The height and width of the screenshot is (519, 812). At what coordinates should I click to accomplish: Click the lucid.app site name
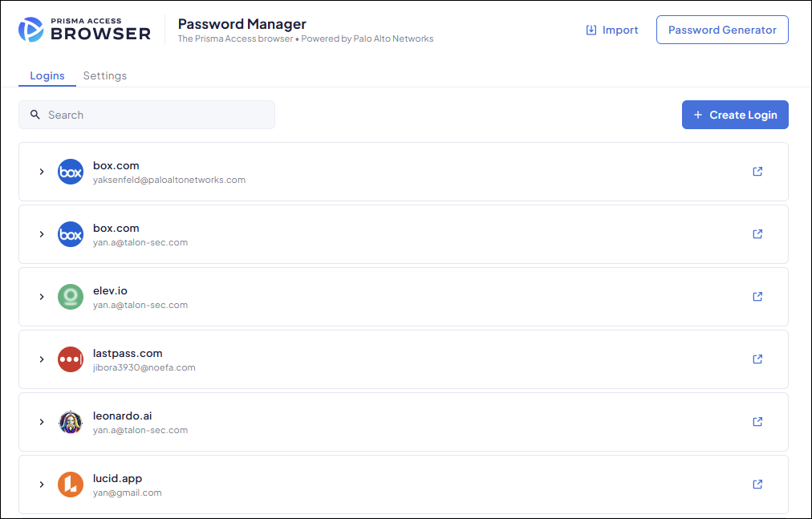coord(118,479)
